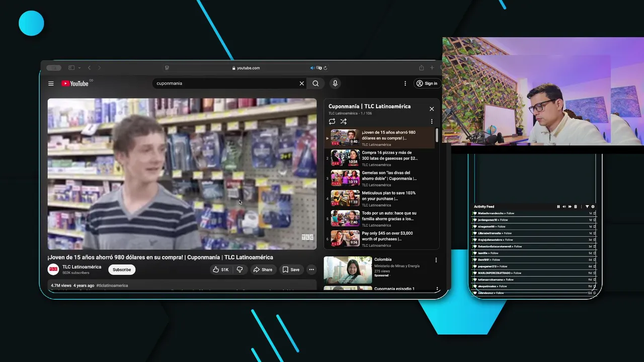Open the Safari share button
Image resolution: width=644 pixels, height=362 pixels.
pos(421,68)
